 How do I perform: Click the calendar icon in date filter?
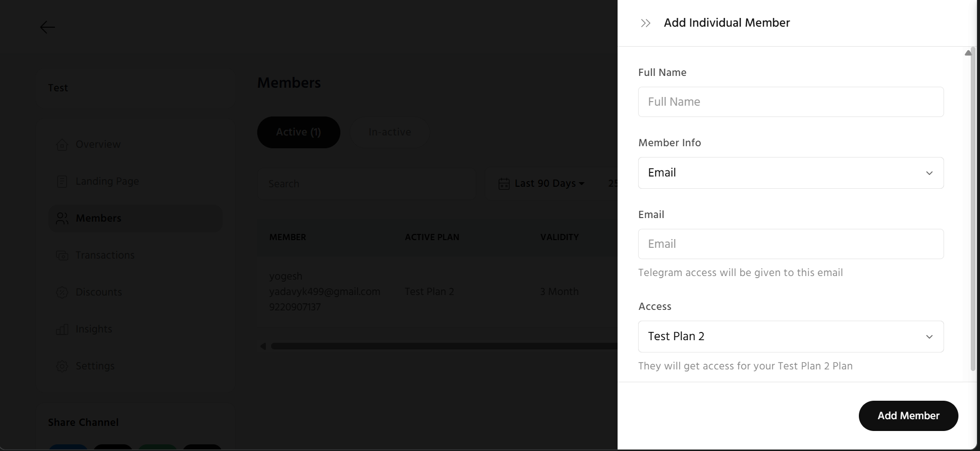coord(504,184)
